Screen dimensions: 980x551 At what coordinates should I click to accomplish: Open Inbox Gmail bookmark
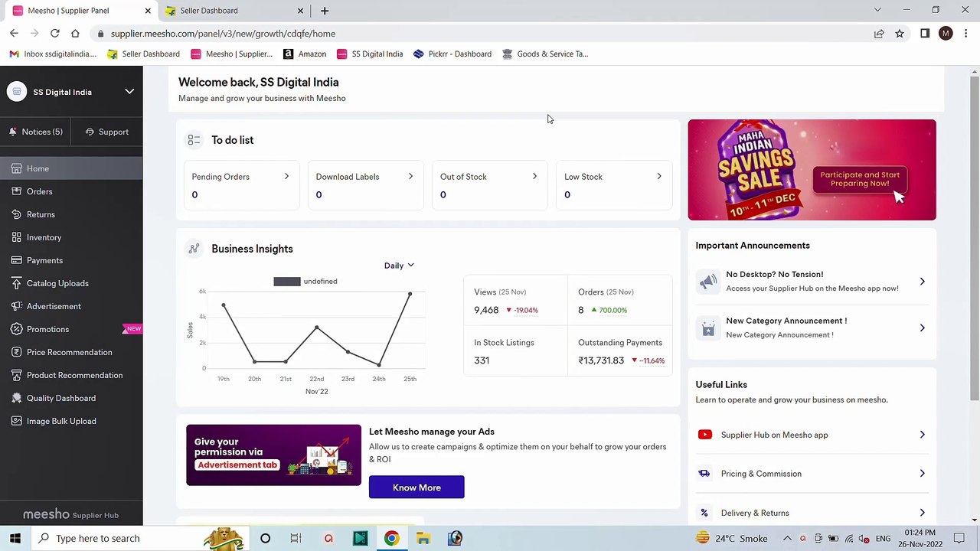tap(53, 54)
